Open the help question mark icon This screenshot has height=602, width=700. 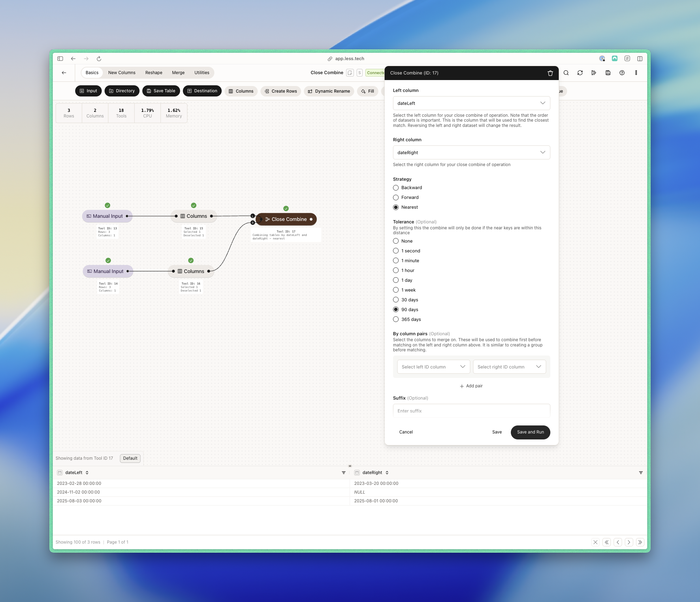pyautogui.click(x=622, y=73)
